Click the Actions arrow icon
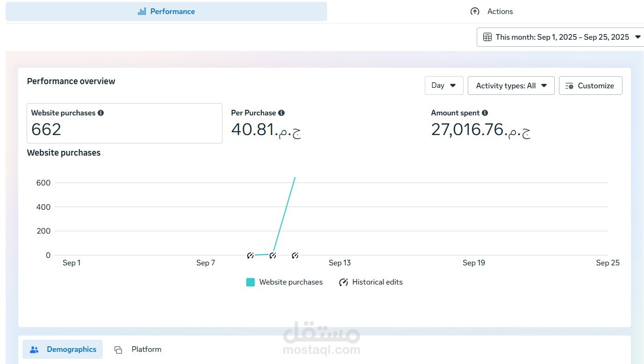This screenshot has height=364, width=644. (x=475, y=11)
